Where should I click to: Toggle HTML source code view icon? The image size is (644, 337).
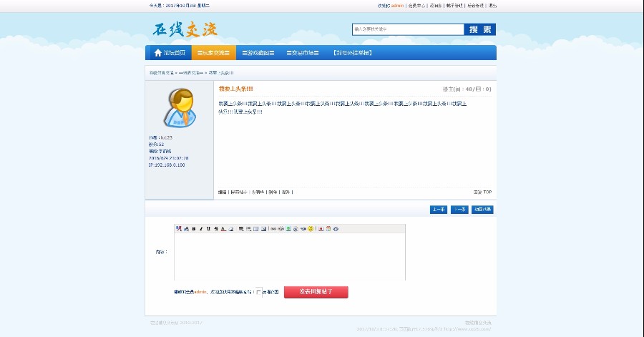(x=336, y=229)
